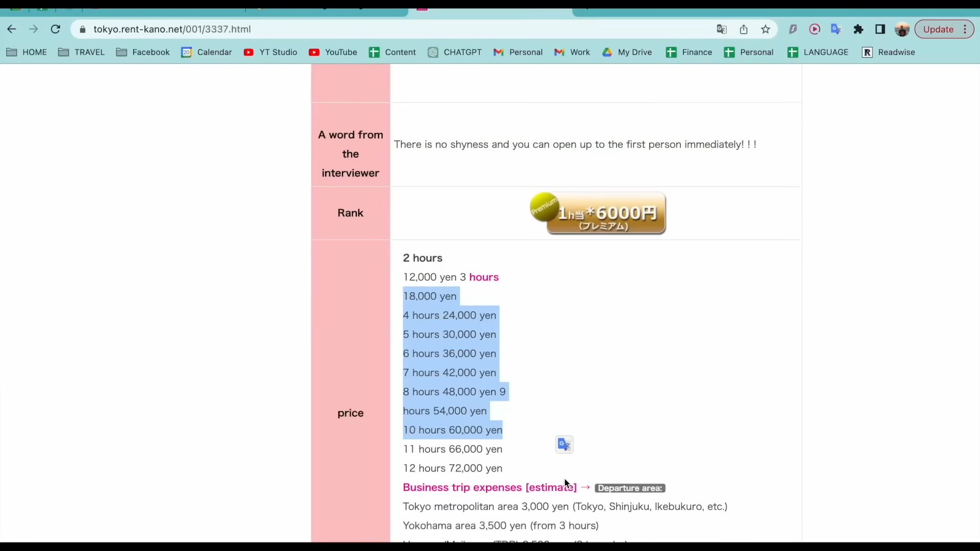Screen dimensions: 980x551
Task: Click the Premium 6000 yen rank badge
Action: [598, 213]
